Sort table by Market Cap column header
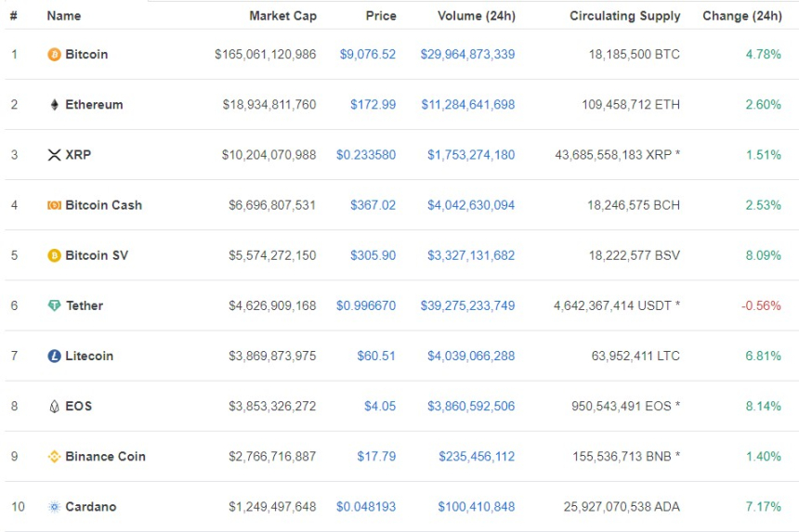This screenshot has height=532, width=799. 282,16
